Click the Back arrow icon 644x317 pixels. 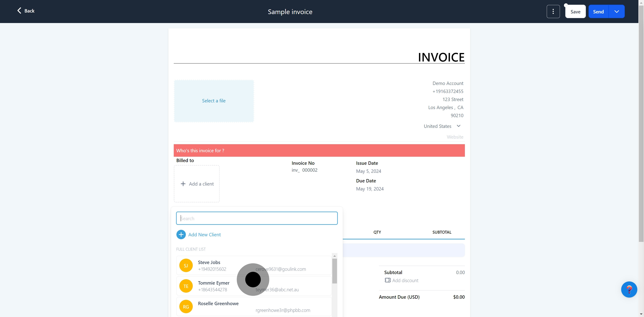click(x=19, y=11)
